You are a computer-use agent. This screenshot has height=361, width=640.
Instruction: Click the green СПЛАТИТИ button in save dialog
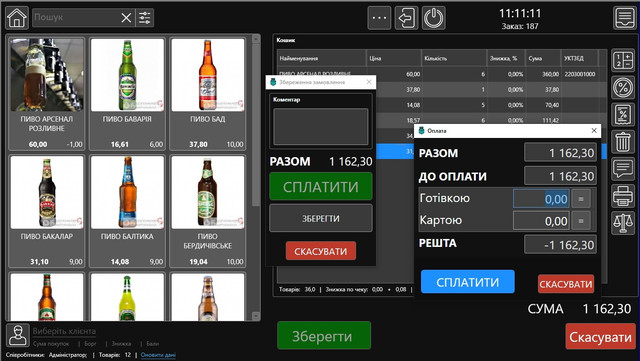321,187
